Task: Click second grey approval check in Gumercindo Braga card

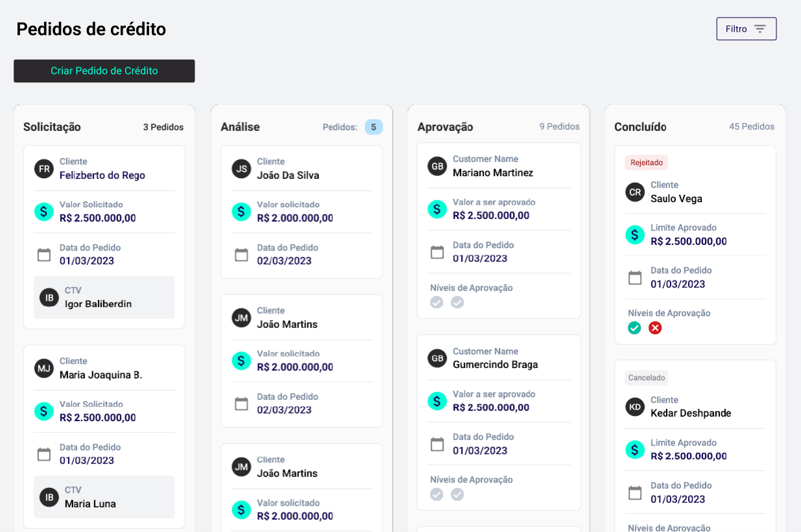Action: [457, 494]
